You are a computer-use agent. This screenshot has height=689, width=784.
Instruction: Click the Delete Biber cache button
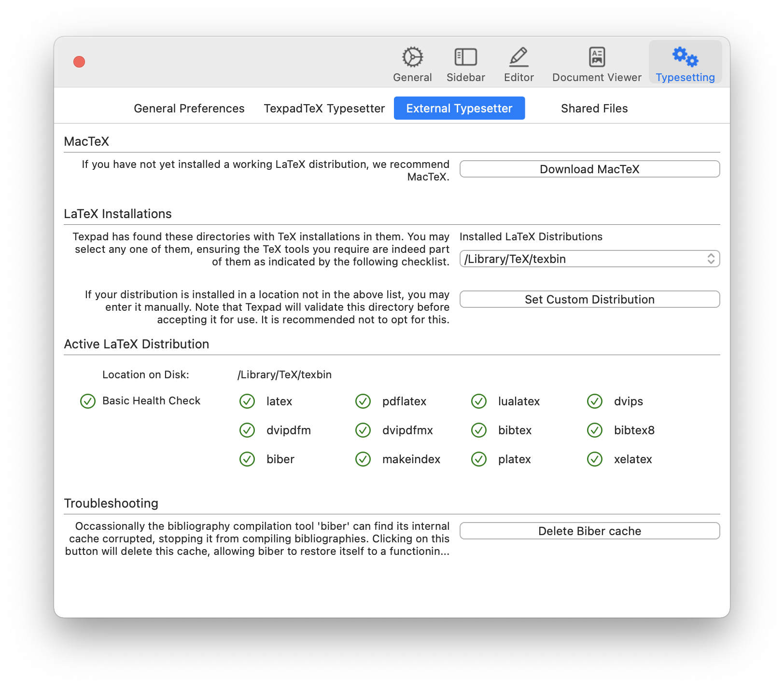tap(589, 531)
